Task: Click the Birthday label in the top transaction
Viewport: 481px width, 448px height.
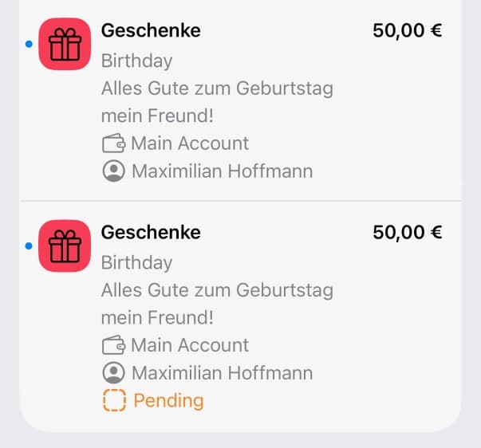Action: pyautogui.click(x=136, y=61)
